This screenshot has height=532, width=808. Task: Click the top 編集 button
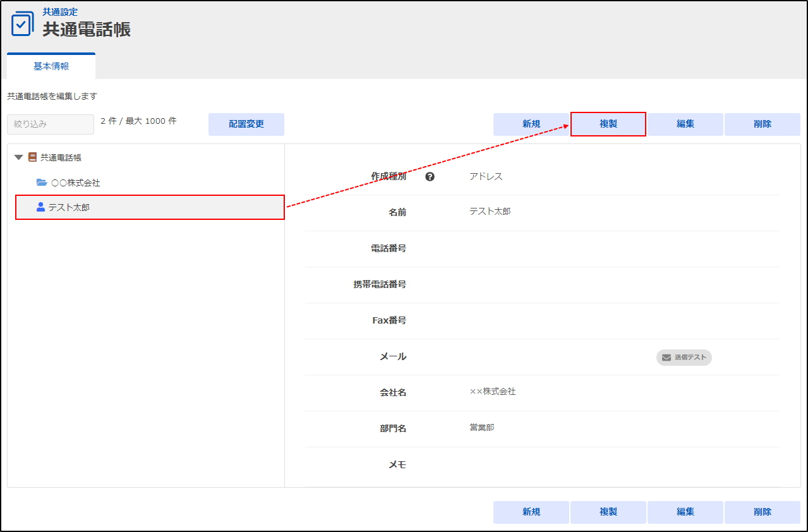(685, 124)
